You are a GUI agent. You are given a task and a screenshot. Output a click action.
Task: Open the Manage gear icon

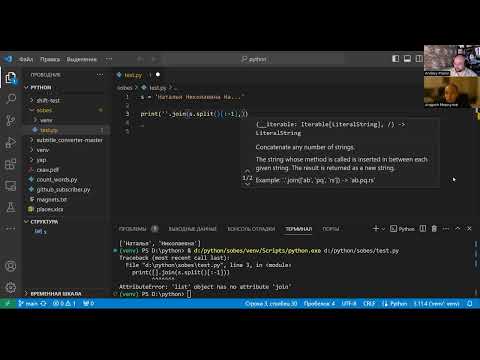[x=11, y=287]
